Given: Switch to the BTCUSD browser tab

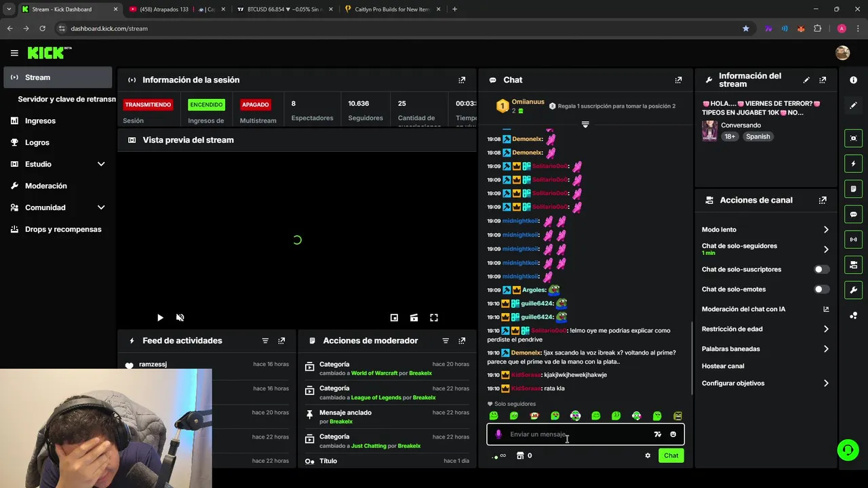Looking at the screenshot, I should coord(285,9).
